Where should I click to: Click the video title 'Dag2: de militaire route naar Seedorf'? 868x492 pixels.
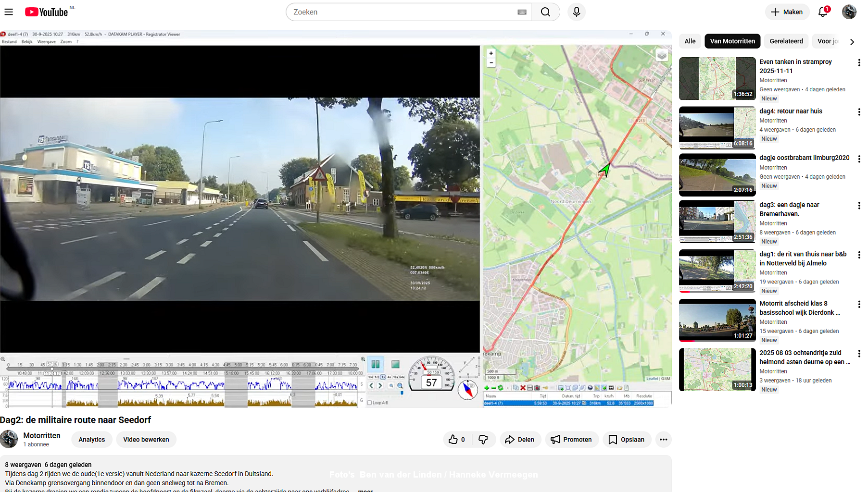point(75,420)
